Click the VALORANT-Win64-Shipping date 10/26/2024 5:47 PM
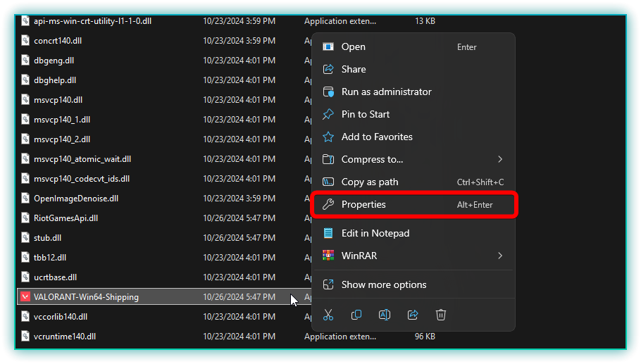Viewport: 641px width, 364px height. [x=239, y=296]
